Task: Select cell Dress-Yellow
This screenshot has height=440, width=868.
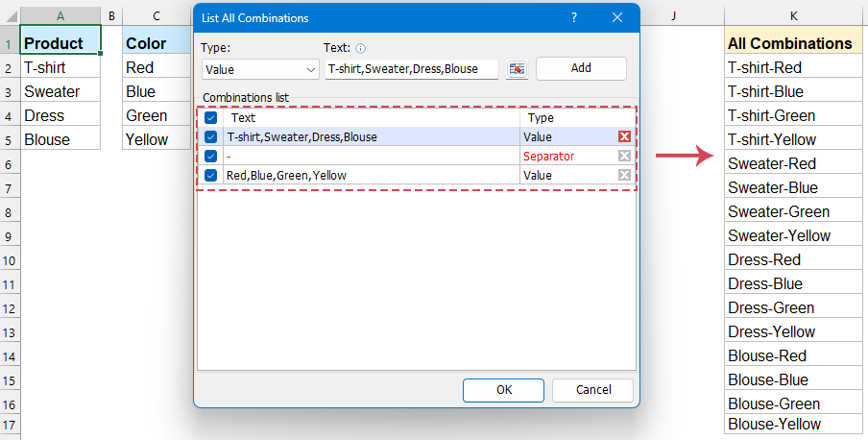Action: [x=793, y=331]
